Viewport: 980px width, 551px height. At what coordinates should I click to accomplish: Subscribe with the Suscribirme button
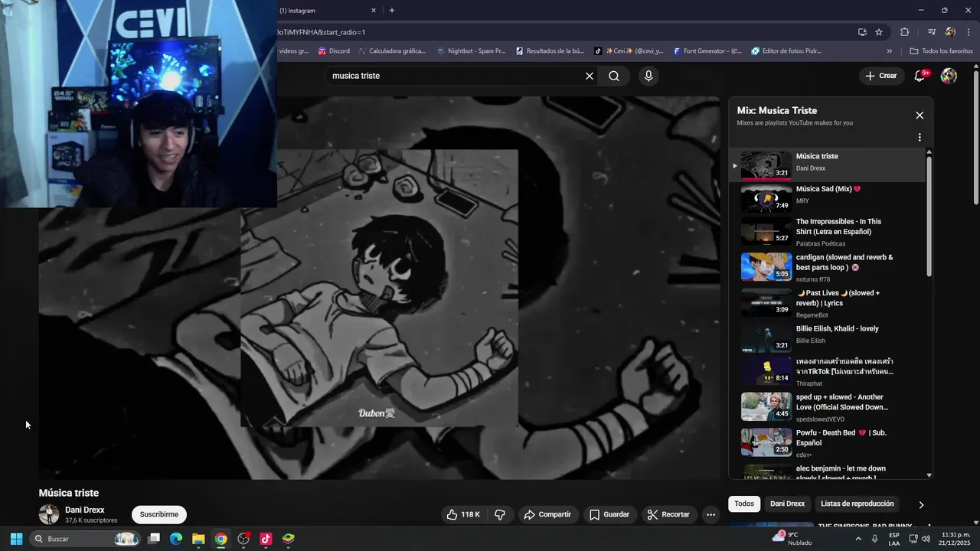coord(159,514)
